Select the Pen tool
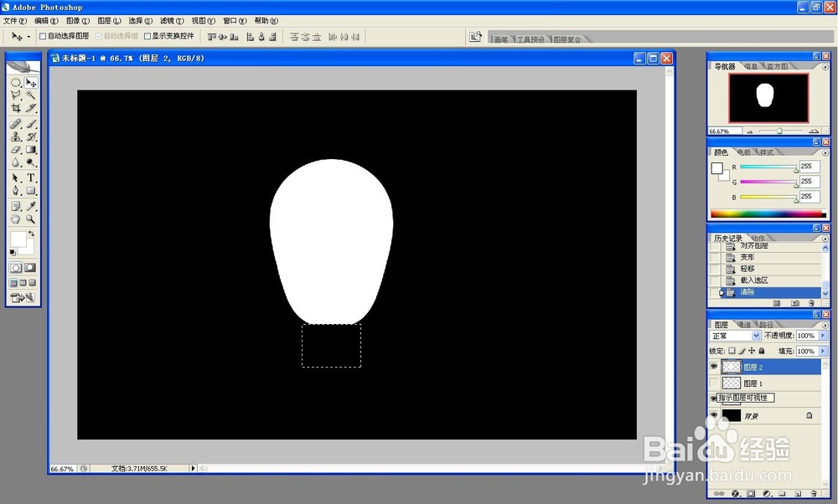838x504 pixels. 15,191
